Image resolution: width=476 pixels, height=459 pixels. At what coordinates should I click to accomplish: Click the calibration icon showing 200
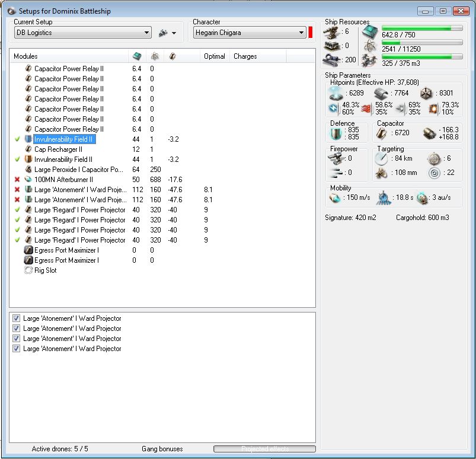click(332, 60)
